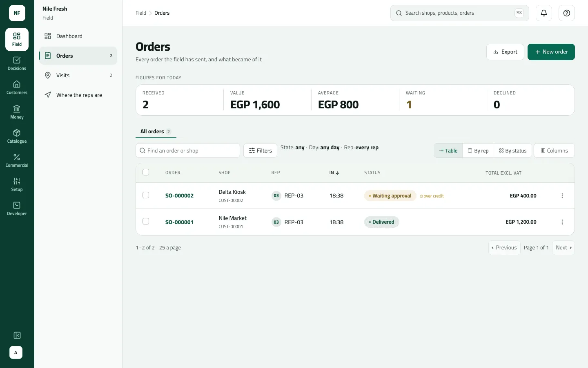Open the Field module in the rail
Screen dimensions: 588x368
click(17, 39)
